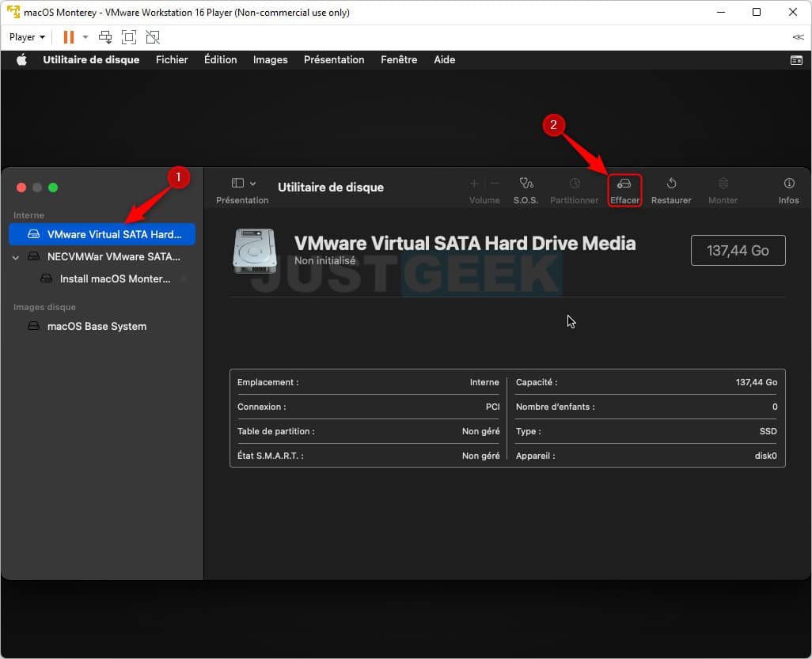Image resolution: width=812 pixels, height=659 pixels.
Task: Click the Partitionner toolbar icon
Action: click(x=575, y=184)
